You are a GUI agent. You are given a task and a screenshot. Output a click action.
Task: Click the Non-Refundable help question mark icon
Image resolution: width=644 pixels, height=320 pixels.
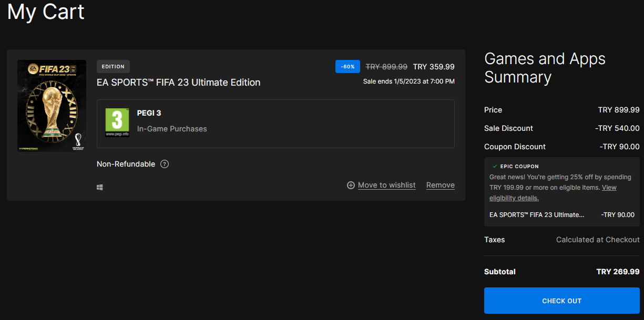click(165, 164)
